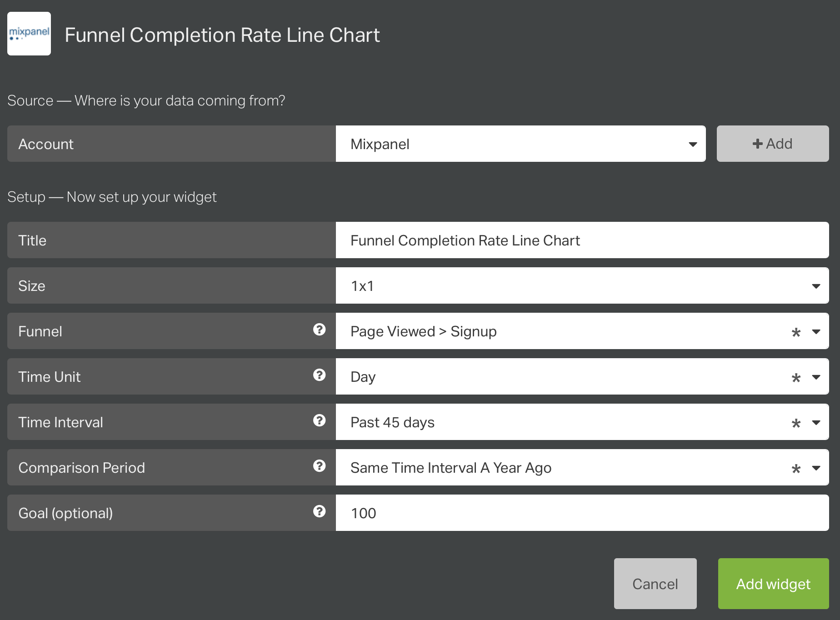
Task: Click the Setup section heading text
Action: [x=112, y=197]
